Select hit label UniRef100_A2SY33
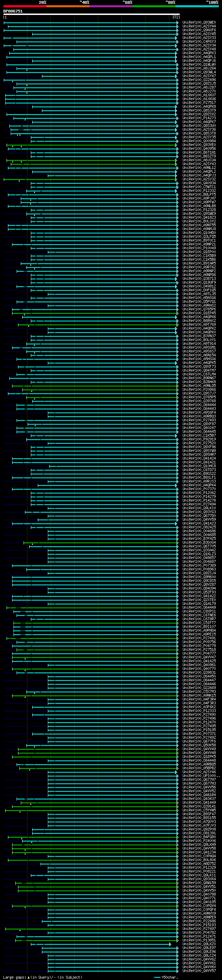The width and height of the screenshot is (222, 980). click(199, 38)
